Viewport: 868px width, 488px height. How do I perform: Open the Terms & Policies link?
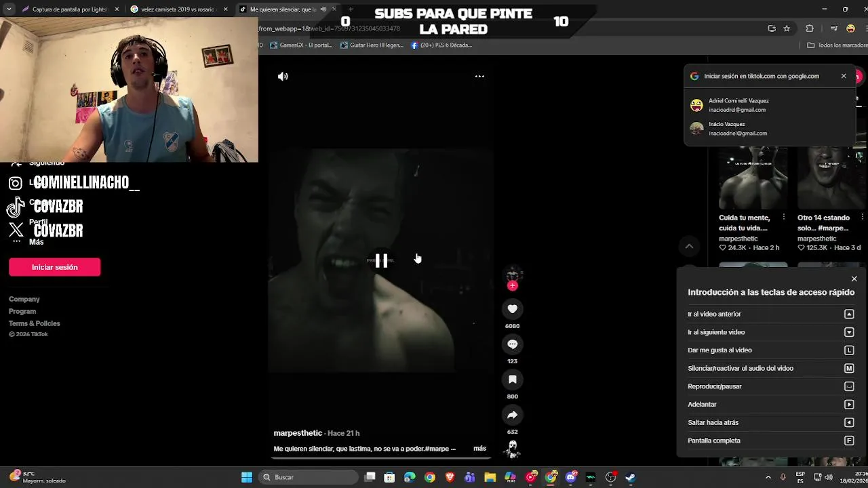(35, 323)
